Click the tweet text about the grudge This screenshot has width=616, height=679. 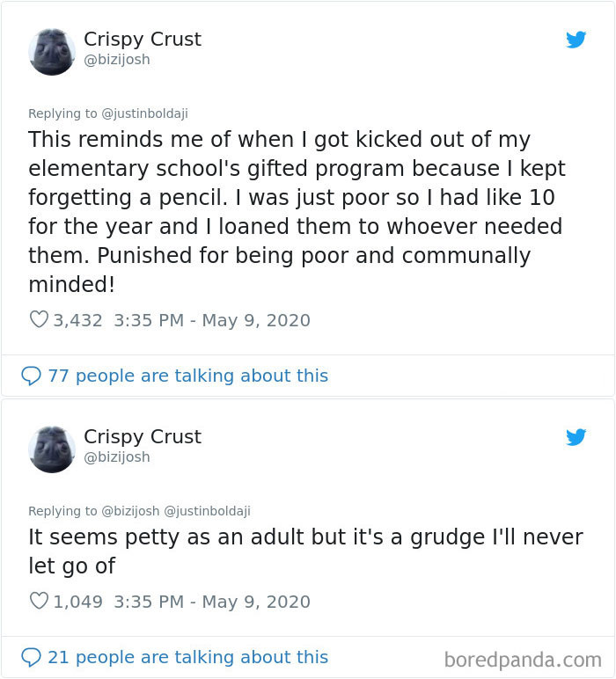click(x=304, y=550)
